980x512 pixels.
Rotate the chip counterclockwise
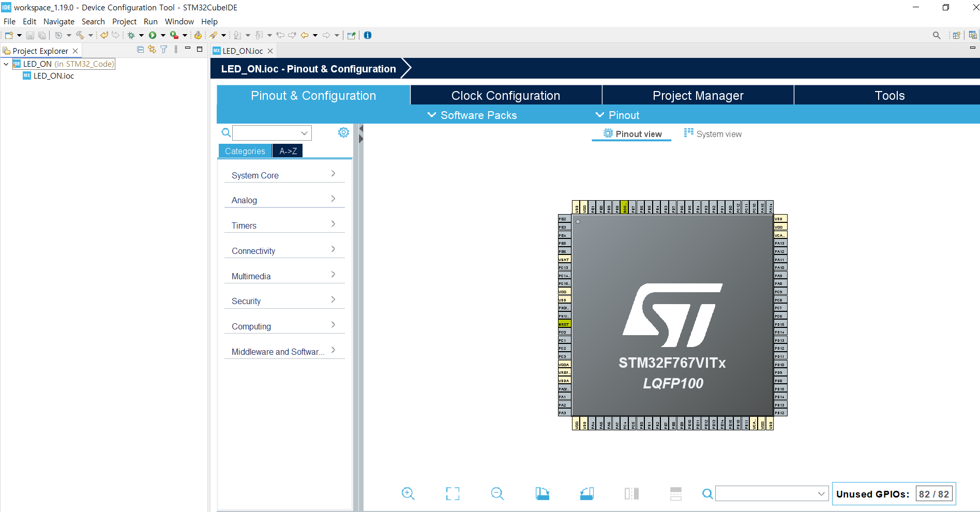pos(587,493)
